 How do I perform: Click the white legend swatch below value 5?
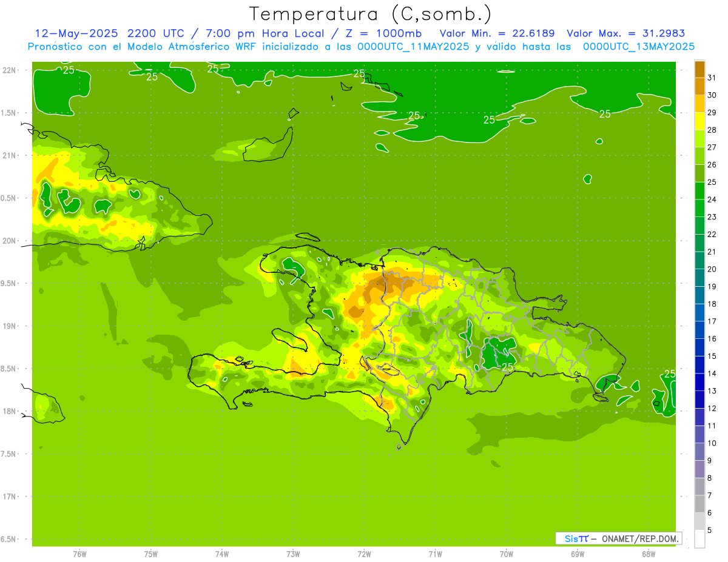[x=699, y=539]
